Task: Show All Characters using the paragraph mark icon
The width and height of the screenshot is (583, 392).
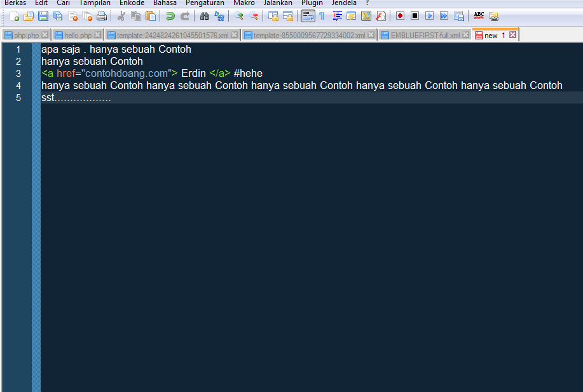Action: tap(322, 15)
